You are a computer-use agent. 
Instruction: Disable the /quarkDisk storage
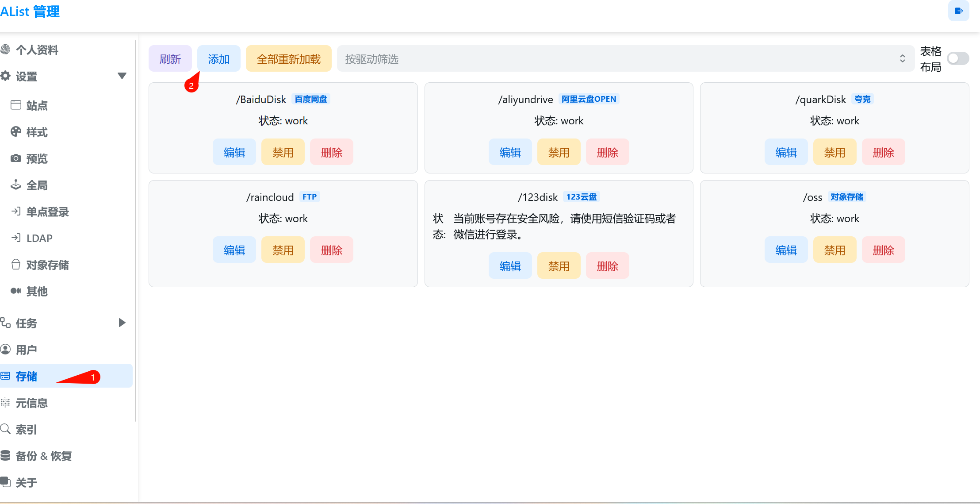click(x=835, y=152)
